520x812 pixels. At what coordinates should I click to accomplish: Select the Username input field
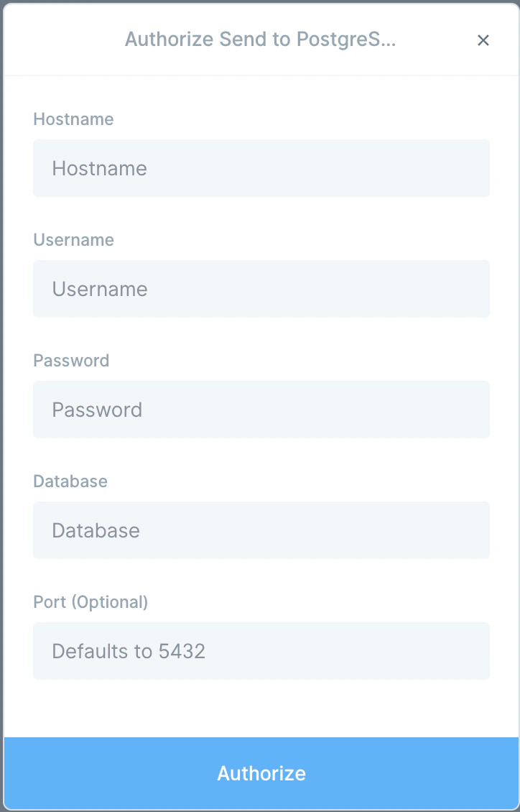261,289
